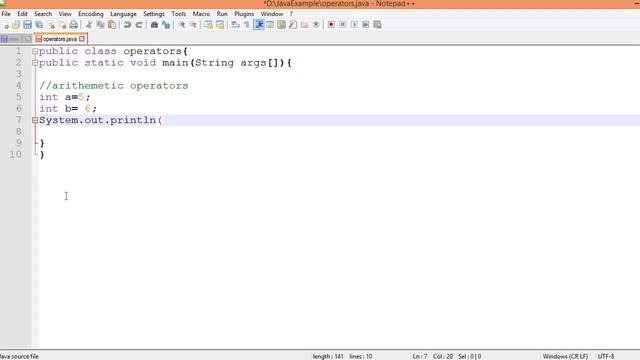Start macro recording with the red record icon
This screenshot has width=640, height=360.
[x=331, y=25]
